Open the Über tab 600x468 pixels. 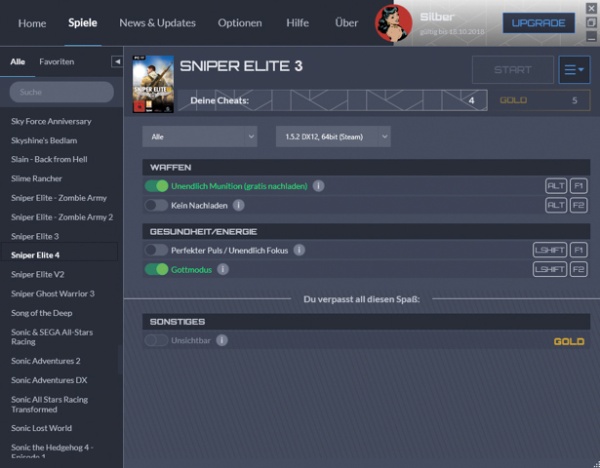(347, 23)
